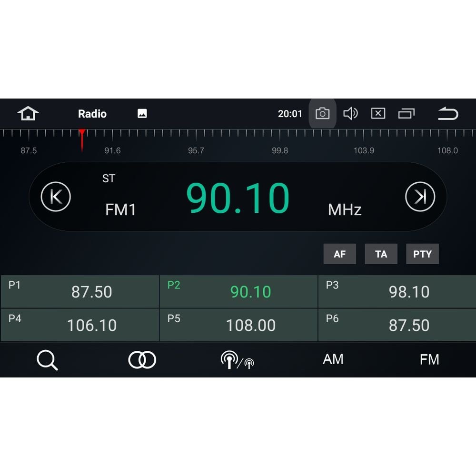The height and width of the screenshot is (476, 476).
Task: Switch to the FM band
Action: 430,359
